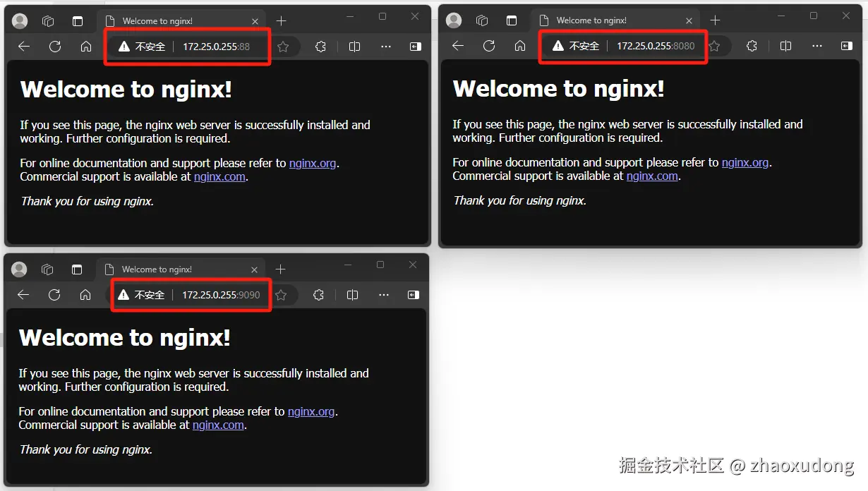868x491 pixels.
Task: Click the Welcome to nginx! heading in port 9090 window
Action: tap(125, 337)
